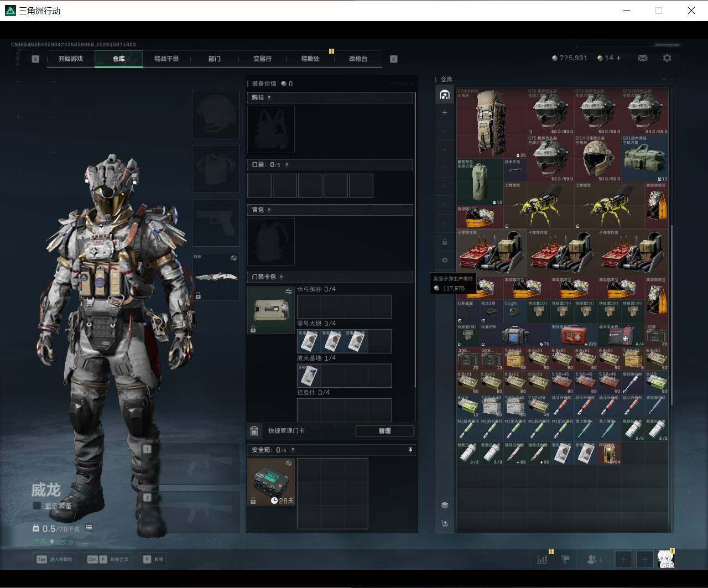Screen dimensions: 708x588
Task: Add currency with the plus beside 14
Action: [618, 58]
